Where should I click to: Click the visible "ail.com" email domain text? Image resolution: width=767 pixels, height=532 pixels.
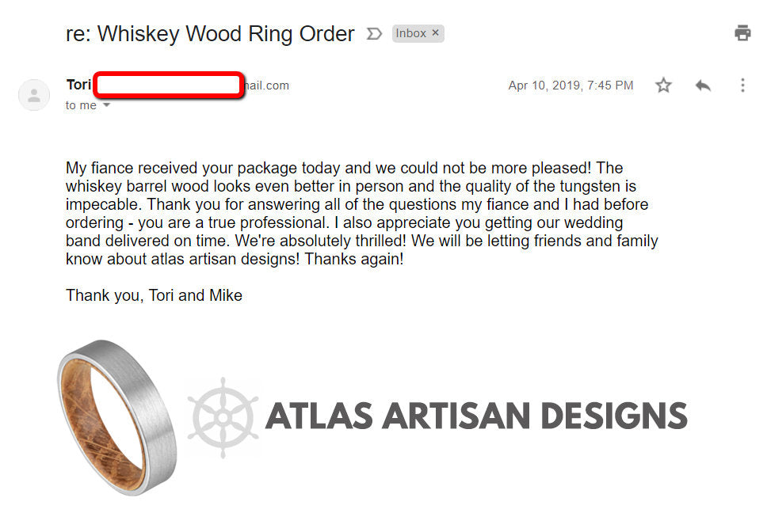tap(267, 85)
